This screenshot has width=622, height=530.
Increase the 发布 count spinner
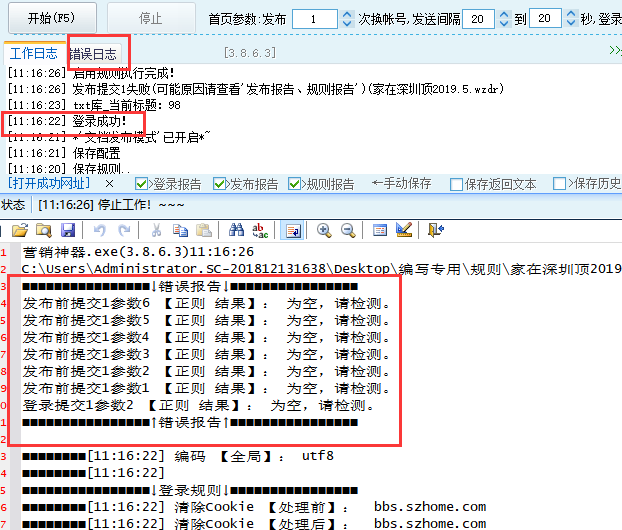(347, 14)
